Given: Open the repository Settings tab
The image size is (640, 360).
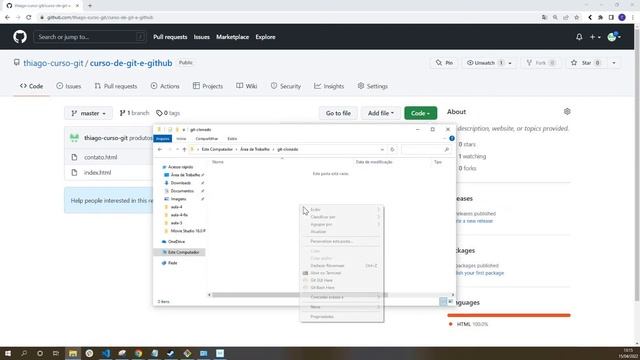Looking at the screenshot, I should point(373,86).
